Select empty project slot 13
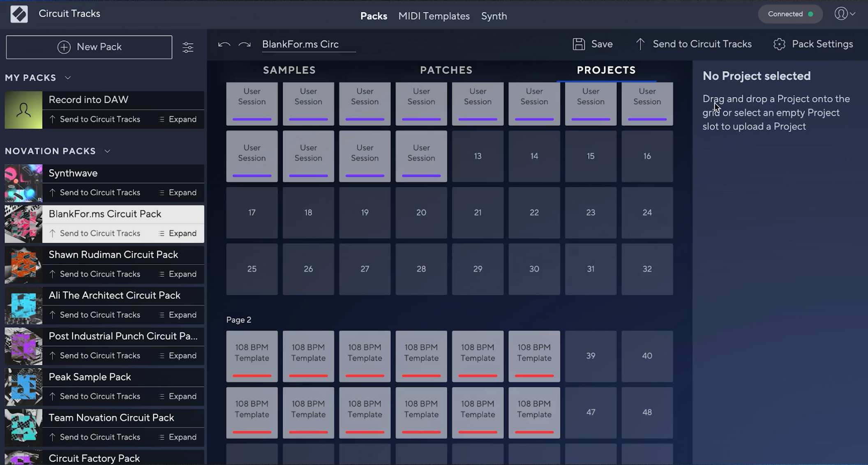This screenshot has height=465, width=868. pyautogui.click(x=478, y=156)
